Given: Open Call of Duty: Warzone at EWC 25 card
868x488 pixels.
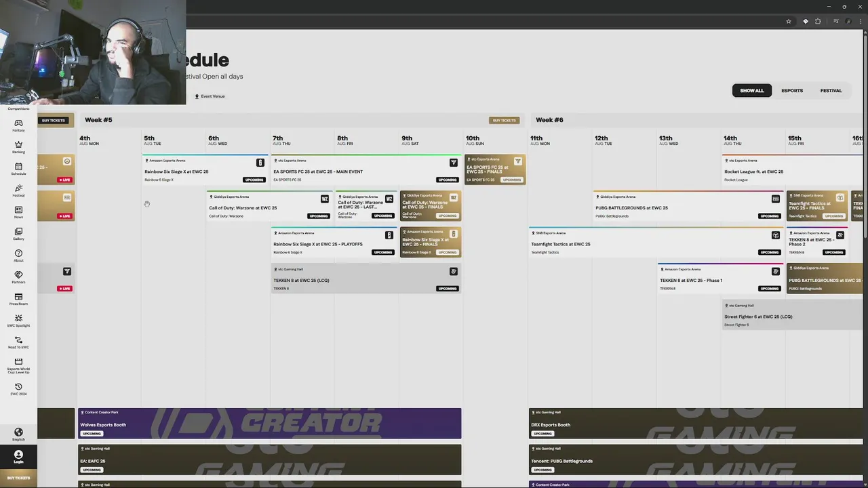Looking at the screenshot, I should tap(269, 206).
